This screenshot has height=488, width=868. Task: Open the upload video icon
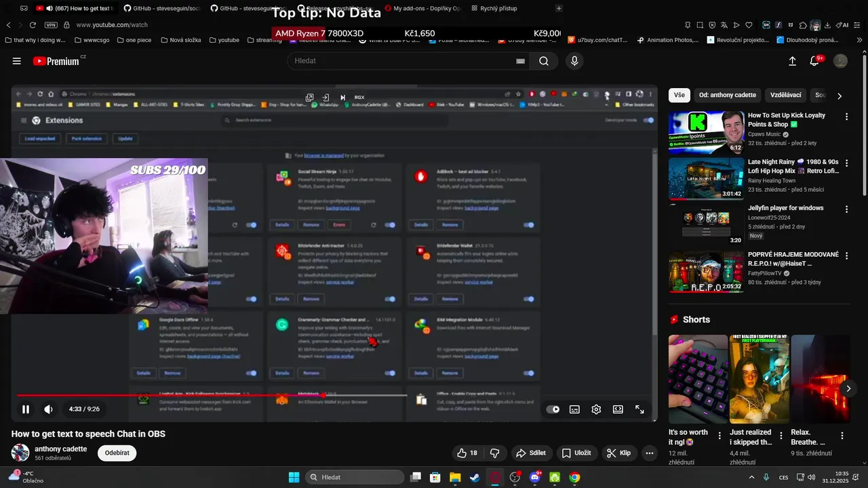[x=792, y=61]
